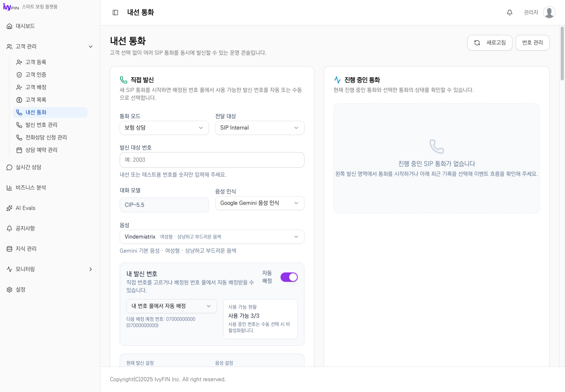This screenshot has width=565, height=392.
Task: Click the large phone icon in empty calls panel
Action: coord(437,147)
